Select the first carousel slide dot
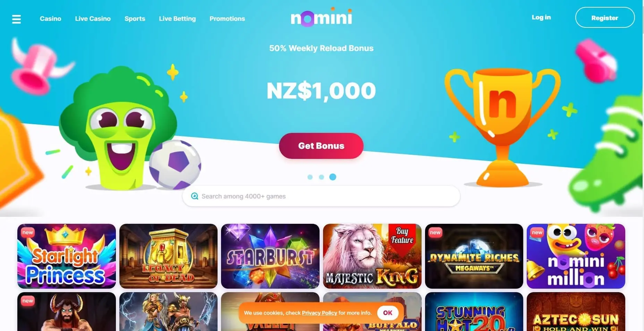The image size is (644, 331). coord(310,177)
